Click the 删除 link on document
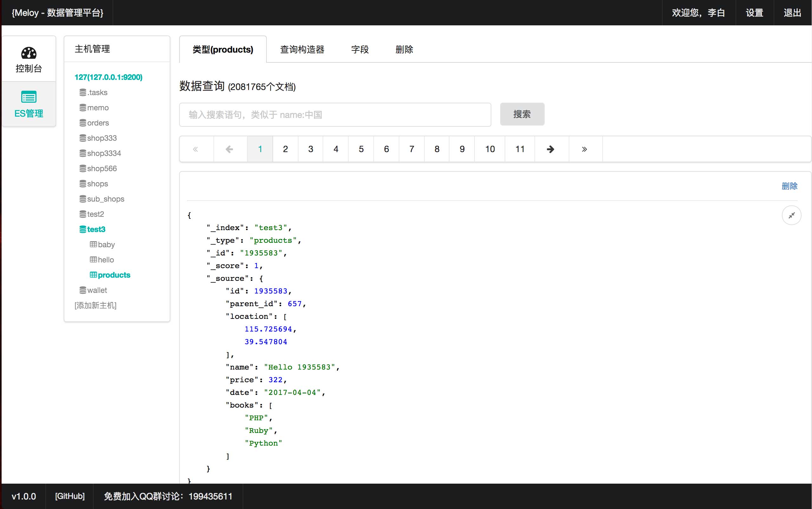This screenshot has height=509, width=812. click(x=789, y=186)
